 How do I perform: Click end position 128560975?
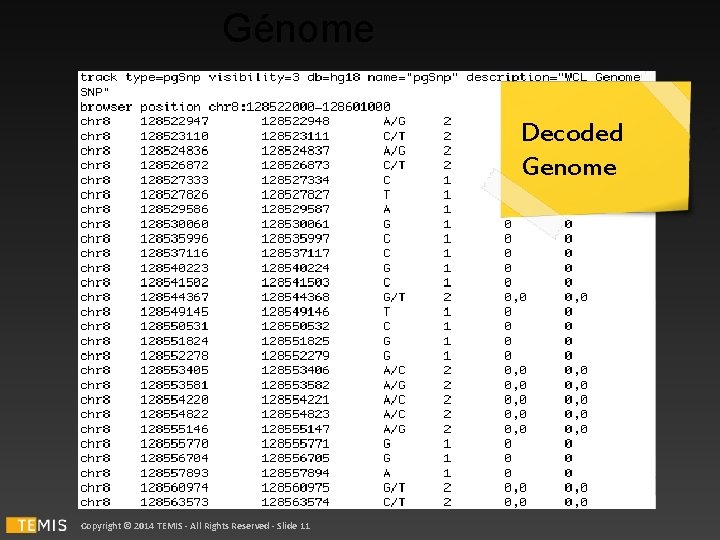[295, 488]
